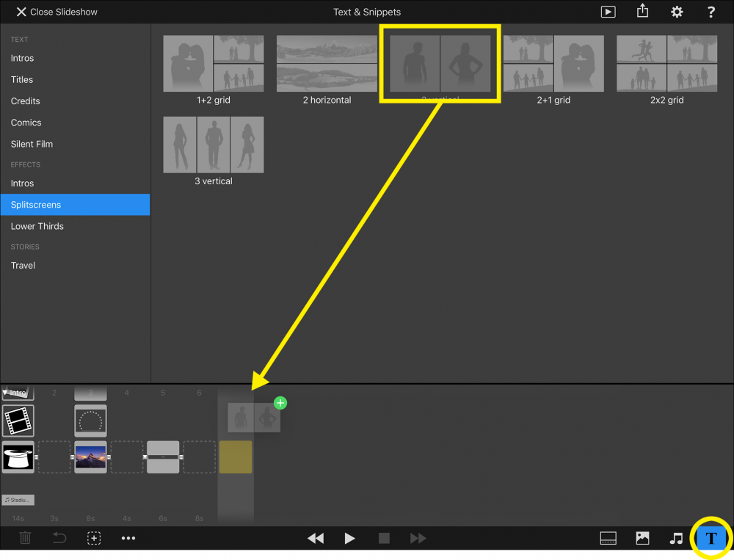Click the fast-forward button
Screen dimensions: 734x560
pos(418,539)
